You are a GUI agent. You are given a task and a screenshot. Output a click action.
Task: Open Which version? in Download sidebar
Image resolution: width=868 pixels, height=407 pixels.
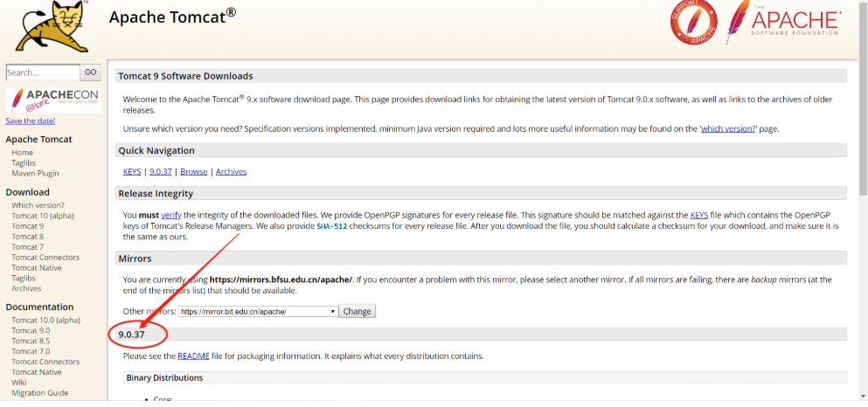pos(38,205)
